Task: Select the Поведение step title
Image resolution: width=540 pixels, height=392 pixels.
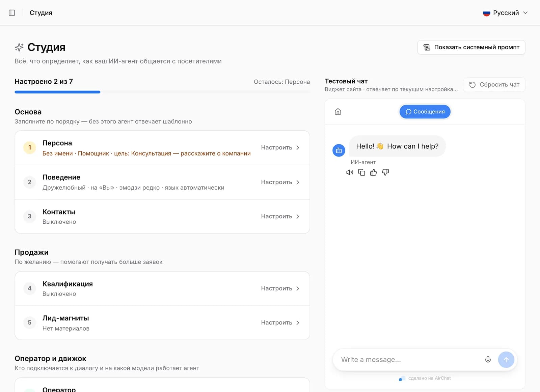Action: tap(61, 177)
